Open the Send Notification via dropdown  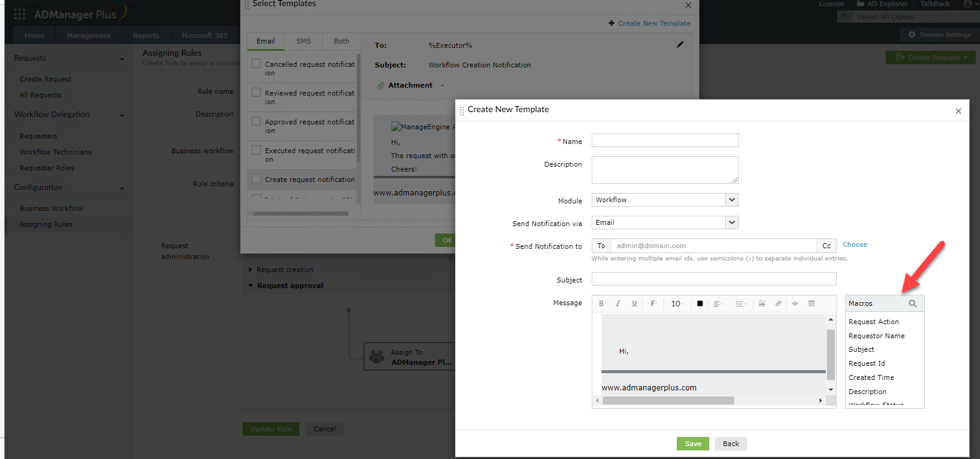pos(665,222)
